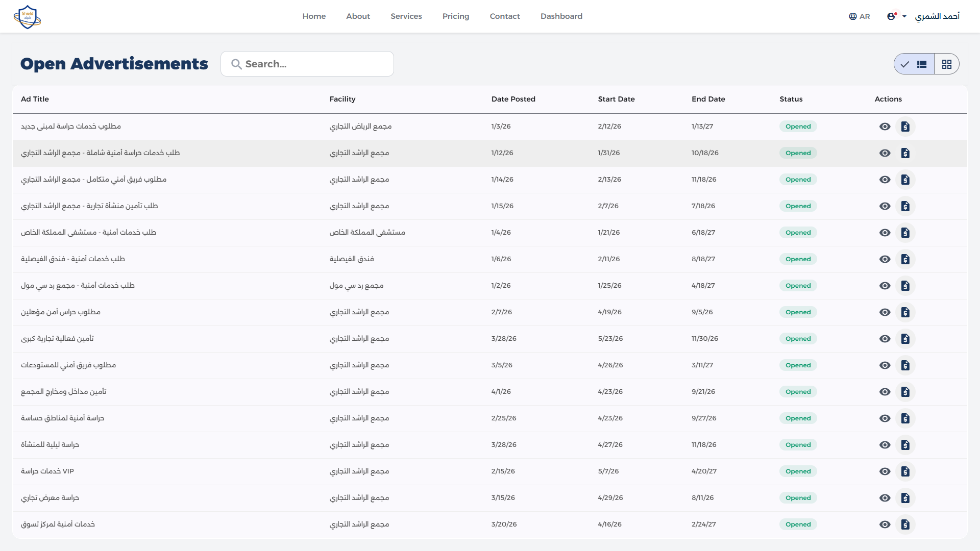Open the Dashboard link
980x551 pixels.
coord(561,16)
